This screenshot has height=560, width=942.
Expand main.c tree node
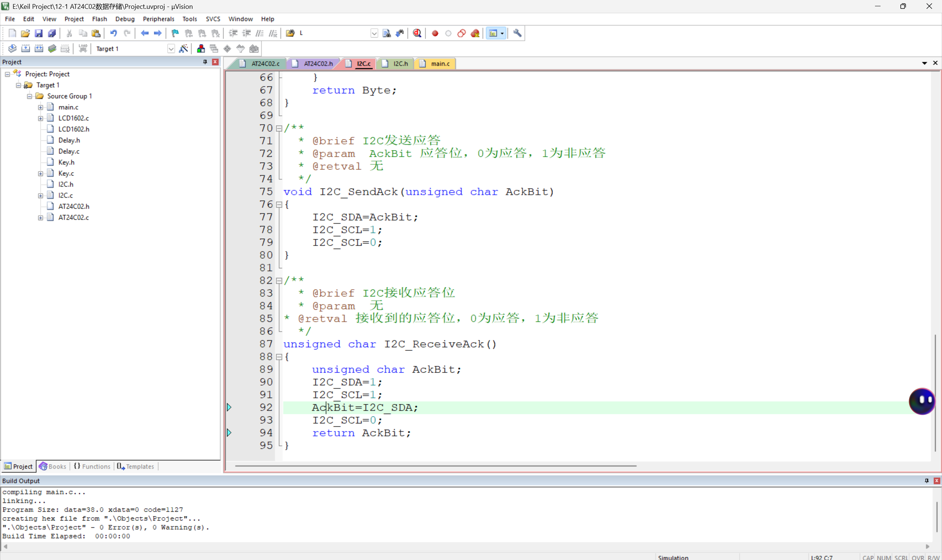click(x=40, y=107)
